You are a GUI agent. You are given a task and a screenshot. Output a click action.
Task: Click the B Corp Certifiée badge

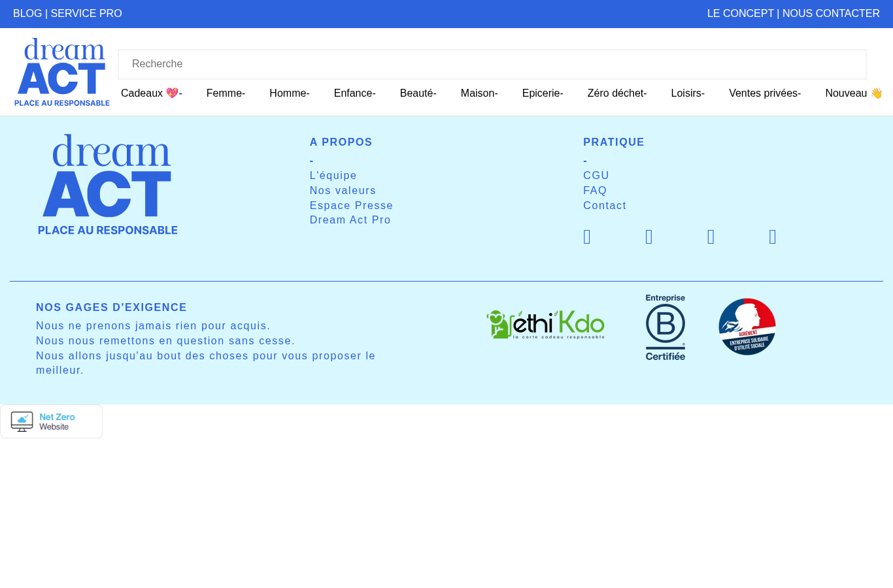(666, 327)
